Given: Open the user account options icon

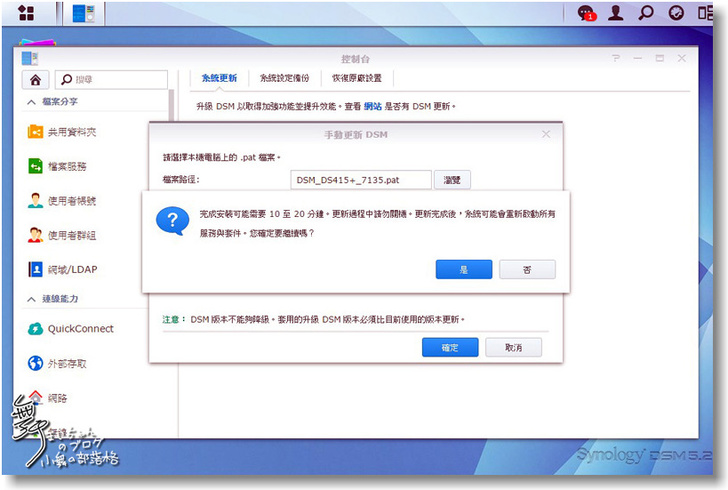Looking at the screenshot, I should [616, 13].
